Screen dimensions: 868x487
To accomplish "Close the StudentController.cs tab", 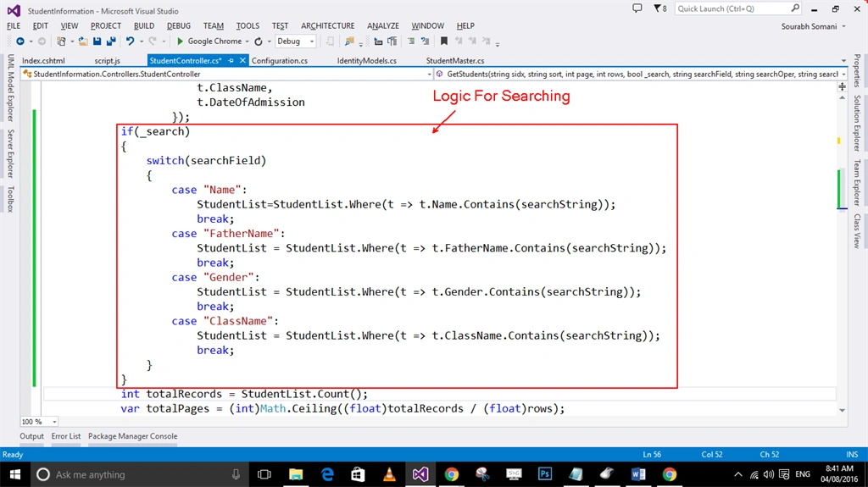I will (242, 60).
